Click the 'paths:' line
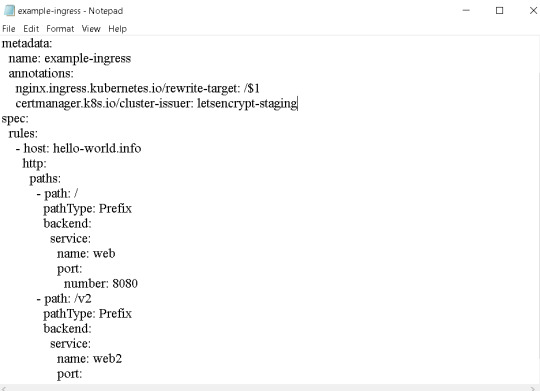The width and height of the screenshot is (540, 391). click(45, 178)
